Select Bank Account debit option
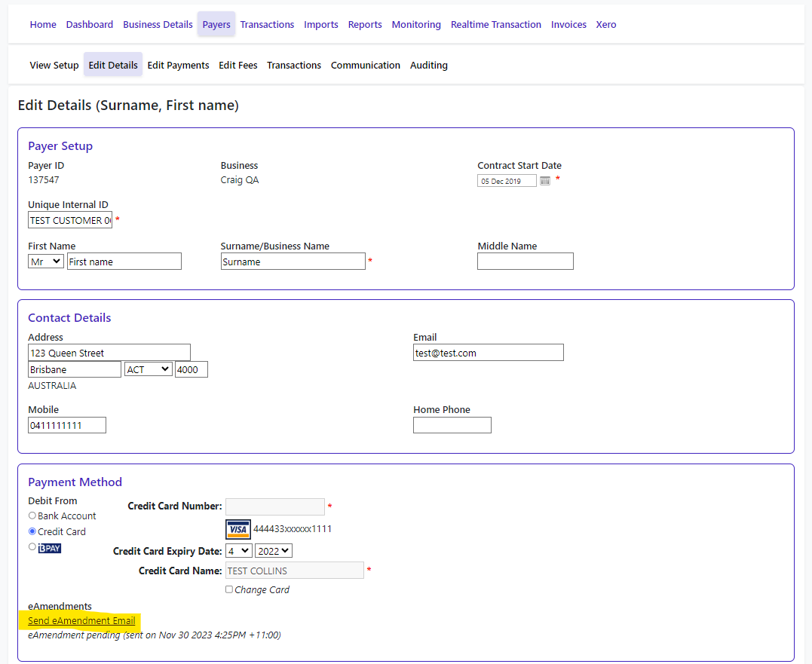Screen dimensions: 812x664 point(32,516)
